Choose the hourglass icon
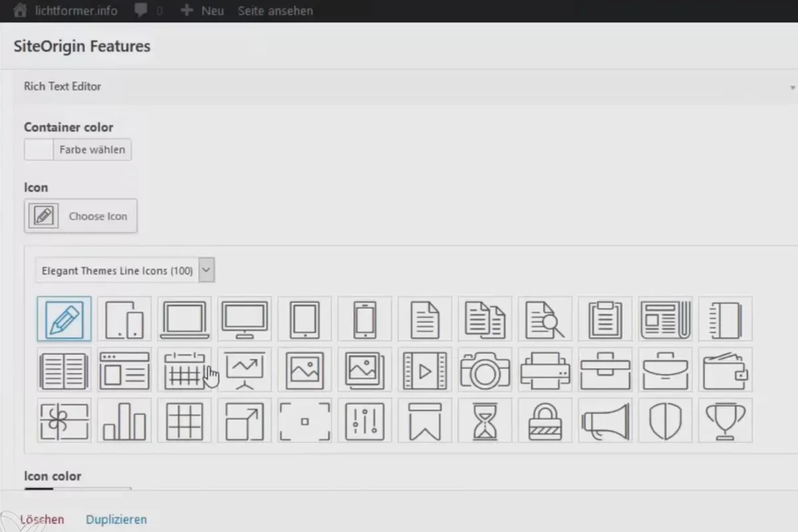This screenshot has width=798, height=532. pos(485,420)
